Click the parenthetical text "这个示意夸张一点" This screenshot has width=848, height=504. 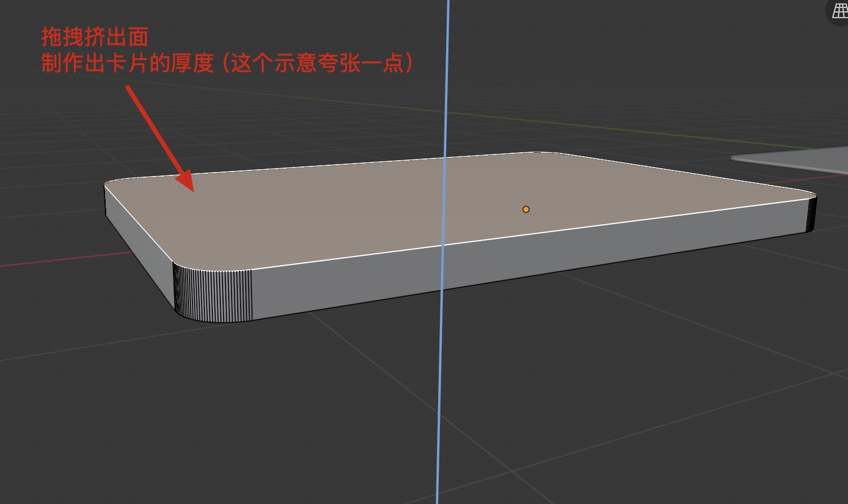(317, 63)
